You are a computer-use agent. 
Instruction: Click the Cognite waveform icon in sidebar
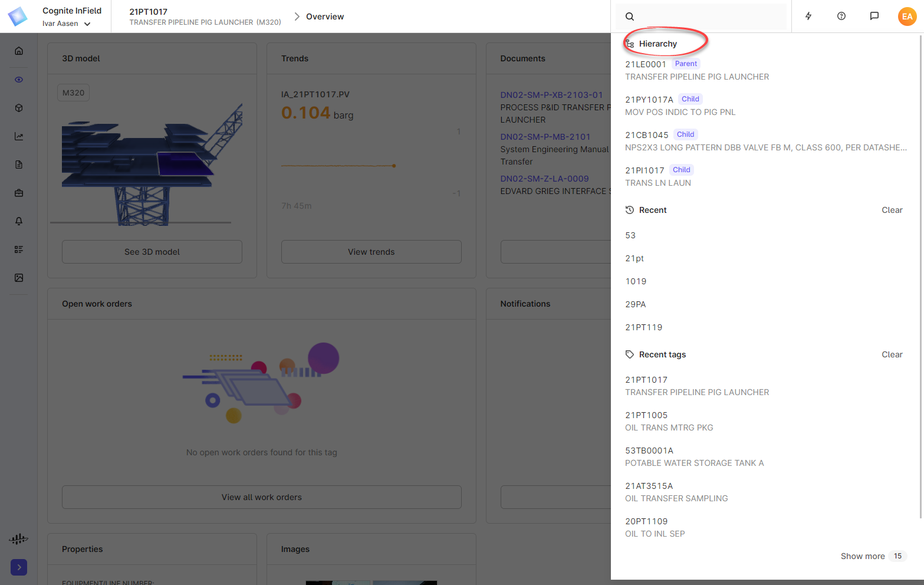[x=19, y=539]
